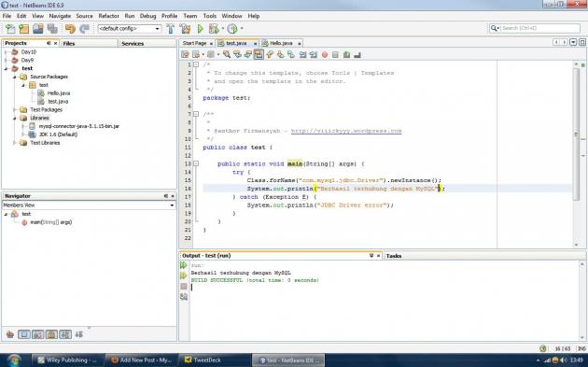Open the default config dropdown

coord(158,29)
